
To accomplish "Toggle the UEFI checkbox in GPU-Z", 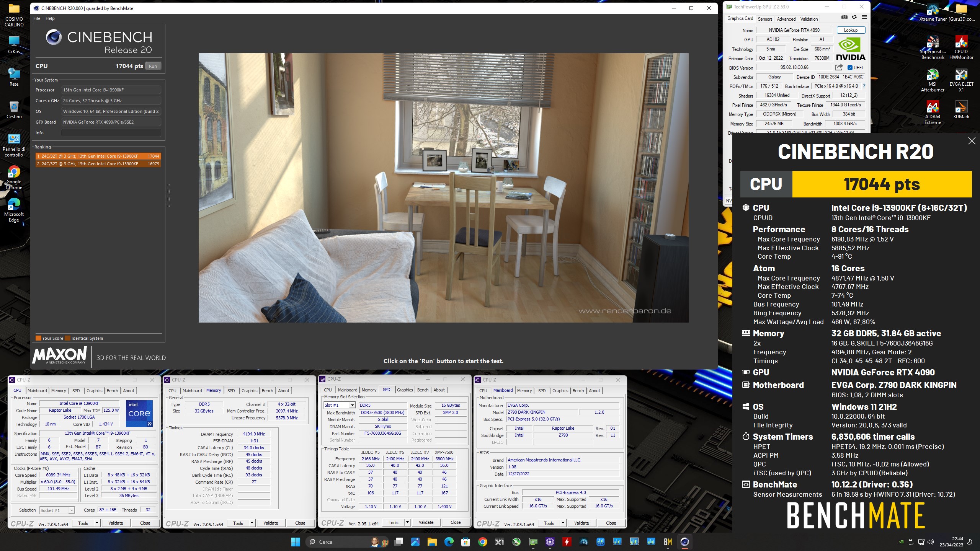I will [850, 67].
